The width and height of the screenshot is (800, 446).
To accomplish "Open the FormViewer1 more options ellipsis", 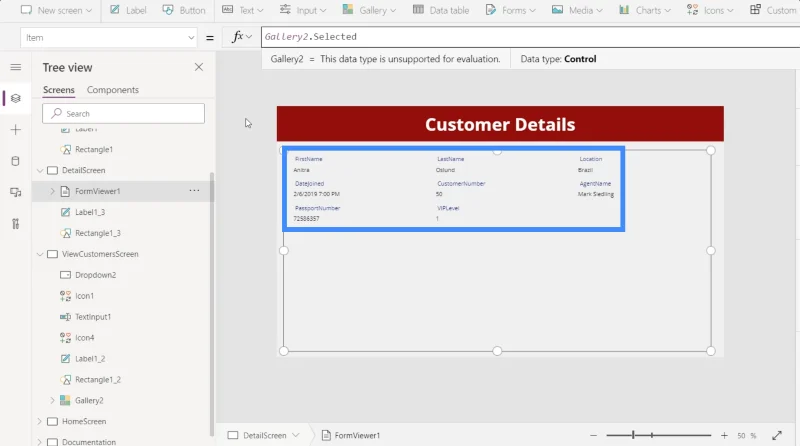I will pyautogui.click(x=194, y=190).
